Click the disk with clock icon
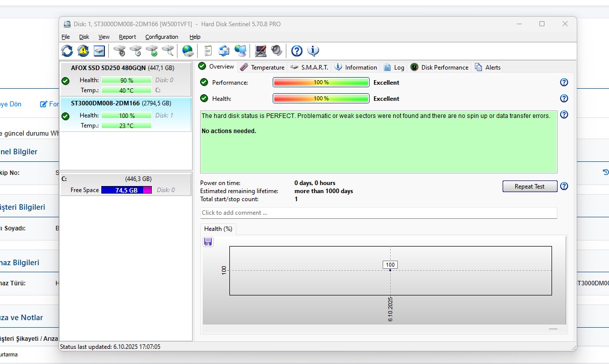 [136, 50]
